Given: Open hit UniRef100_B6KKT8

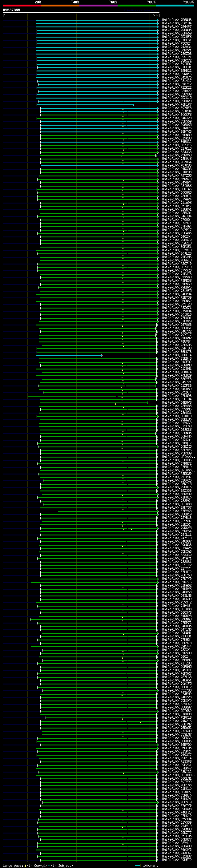Looking at the screenshot, I should coord(177,352).
